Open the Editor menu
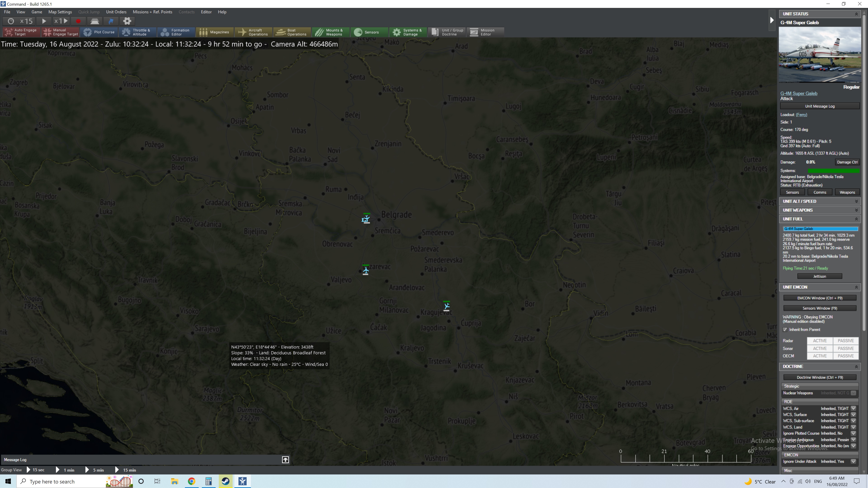Viewport: 868px width, 488px height. tap(206, 12)
